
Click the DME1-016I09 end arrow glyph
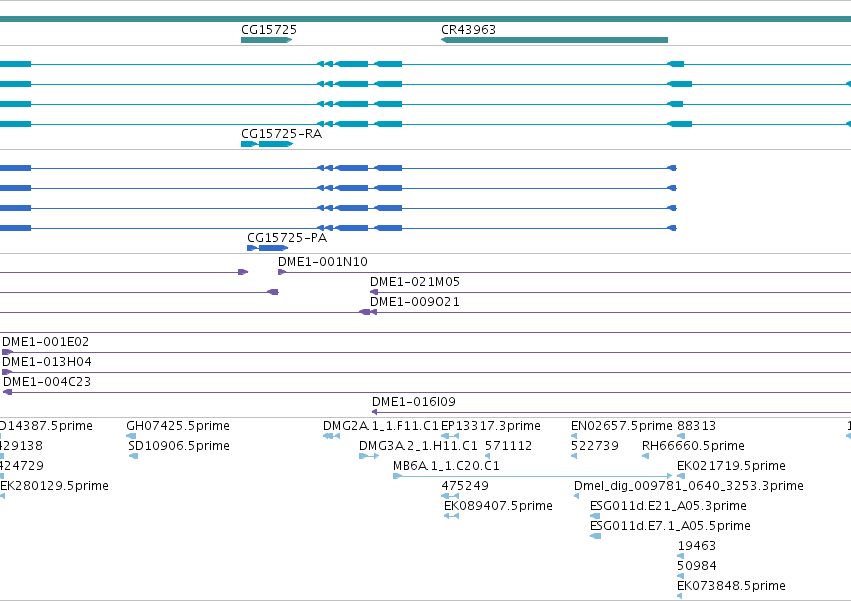(x=374, y=412)
